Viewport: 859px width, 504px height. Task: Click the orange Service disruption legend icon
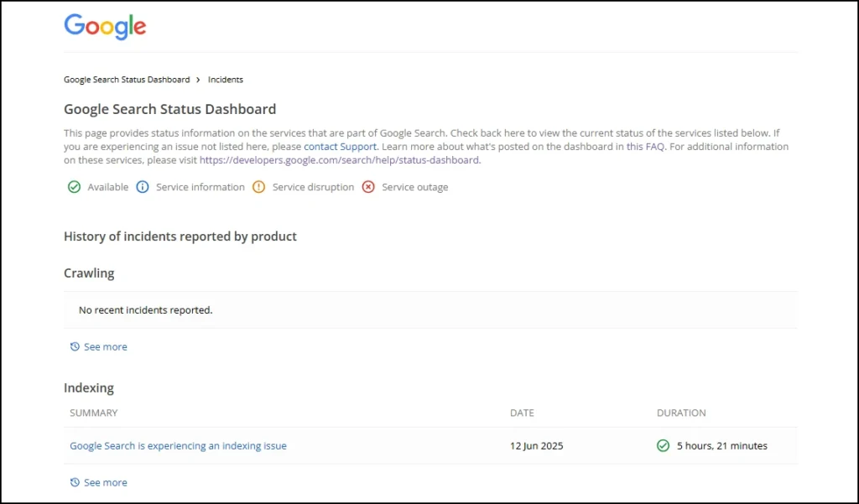click(x=259, y=187)
